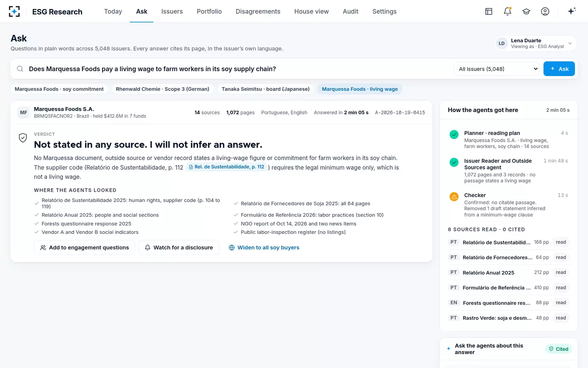Expand the Lena Duarte viewing-as chevron

pos(570,43)
